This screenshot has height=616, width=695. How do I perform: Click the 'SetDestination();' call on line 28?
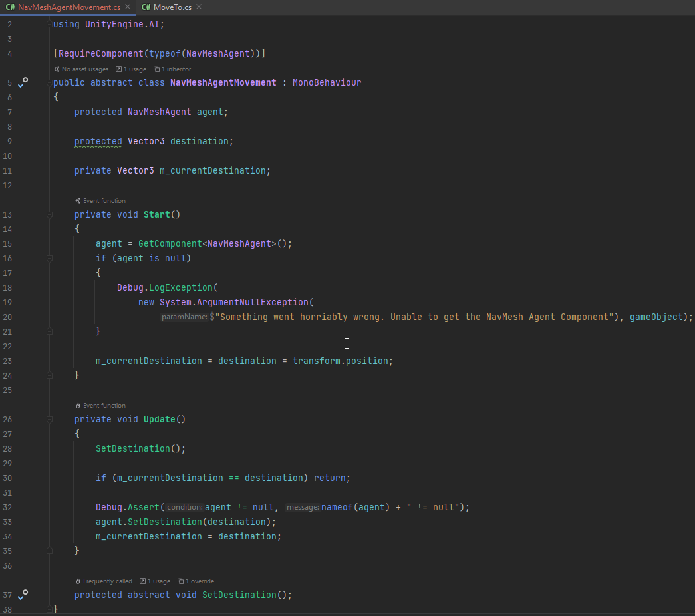pos(140,448)
